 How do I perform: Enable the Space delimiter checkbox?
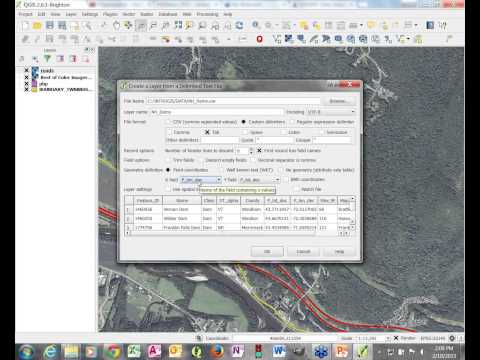(x=245, y=132)
